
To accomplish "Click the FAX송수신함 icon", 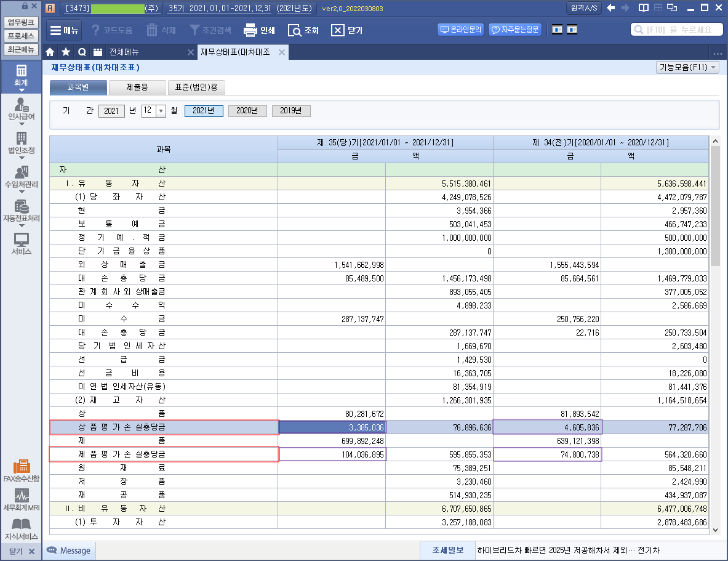I will pos(22,470).
